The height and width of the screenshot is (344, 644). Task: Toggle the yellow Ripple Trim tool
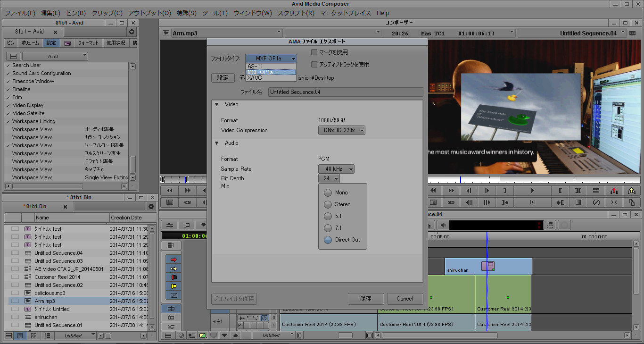click(173, 286)
